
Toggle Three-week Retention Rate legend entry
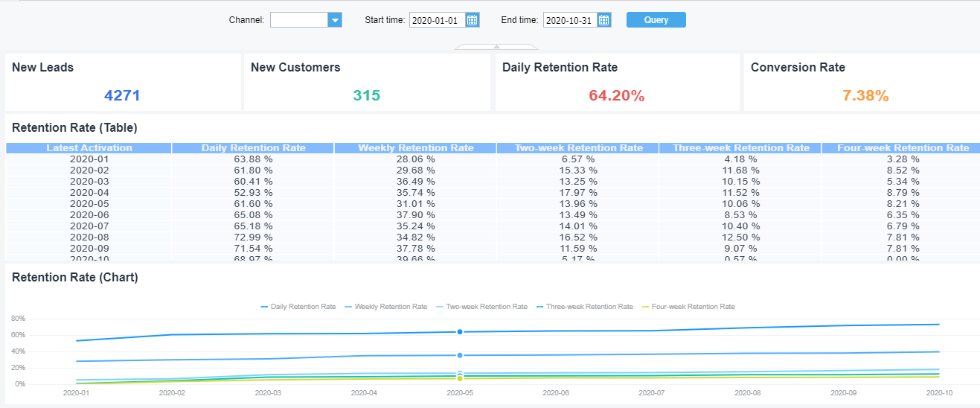click(x=584, y=307)
